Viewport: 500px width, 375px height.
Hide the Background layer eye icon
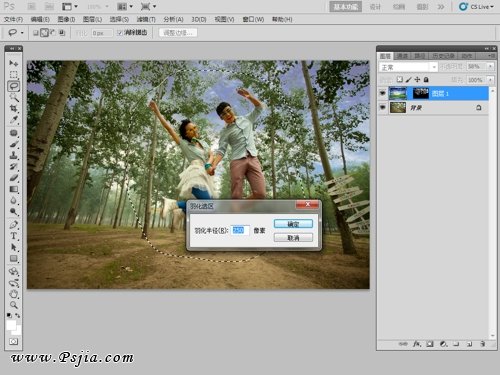click(383, 107)
